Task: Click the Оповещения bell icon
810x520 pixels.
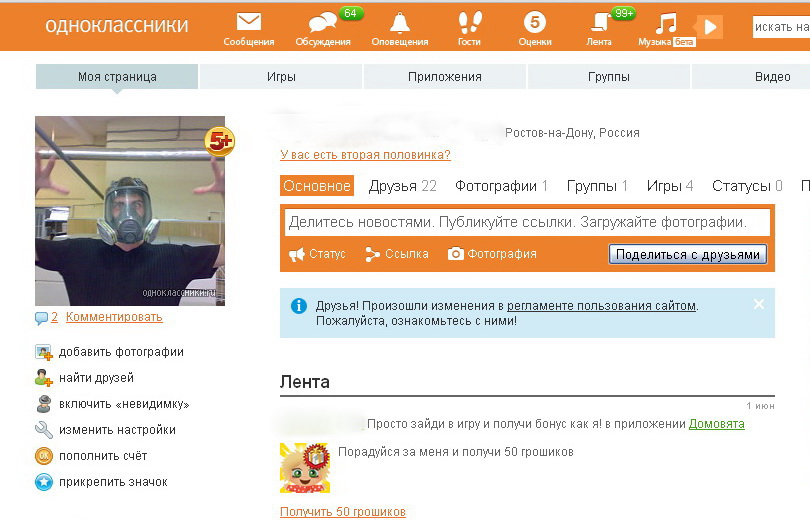Action: tap(400, 23)
